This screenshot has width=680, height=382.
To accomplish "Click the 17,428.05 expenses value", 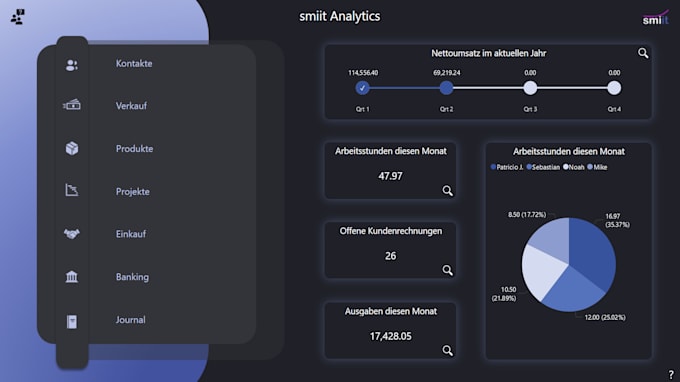I will pyautogui.click(x=390, y=336).
